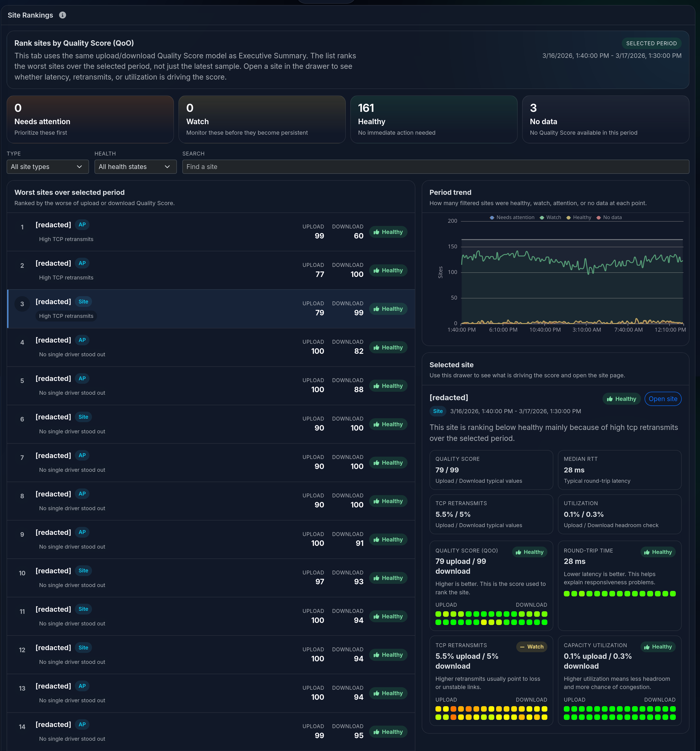Click the Healthy icon on Capacity Utilization card
The width and height of the screenshot is (700, 751).
pos(647,647)
